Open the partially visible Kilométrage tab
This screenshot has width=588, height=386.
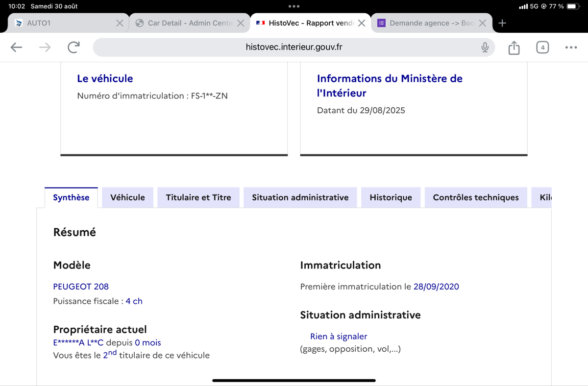tap(541, 197)
